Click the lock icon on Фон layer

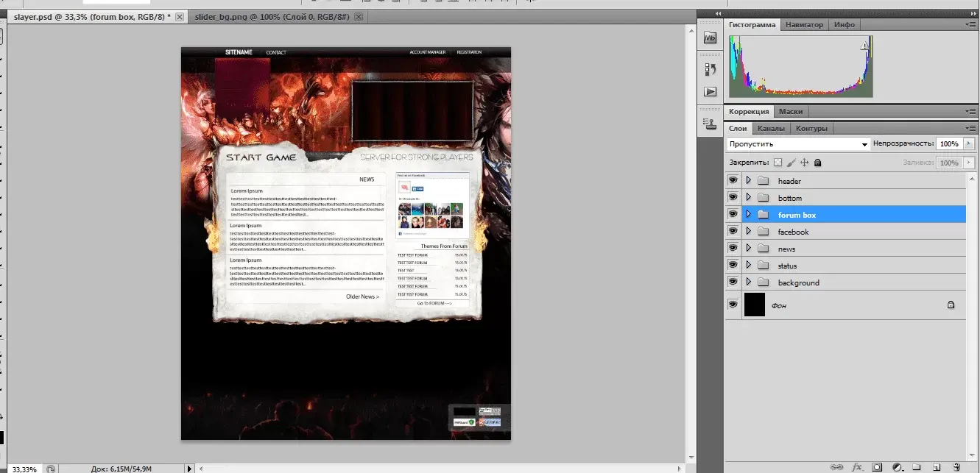tap(951, 305)
